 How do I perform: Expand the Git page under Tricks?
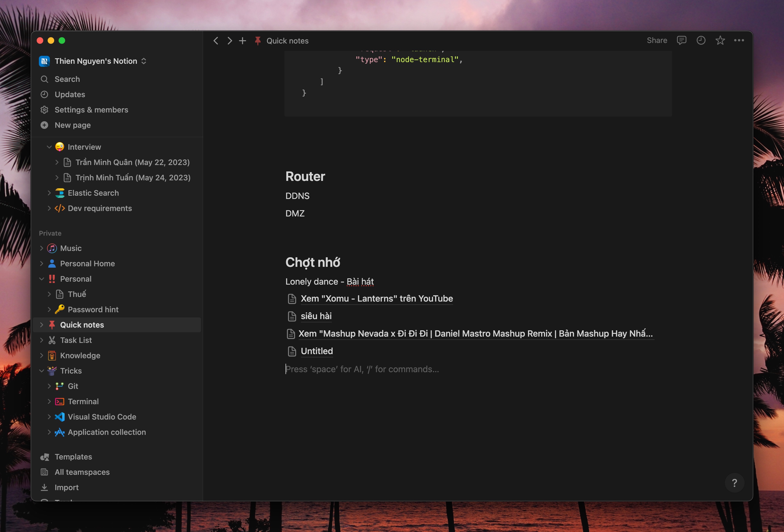tap(49, 386)
